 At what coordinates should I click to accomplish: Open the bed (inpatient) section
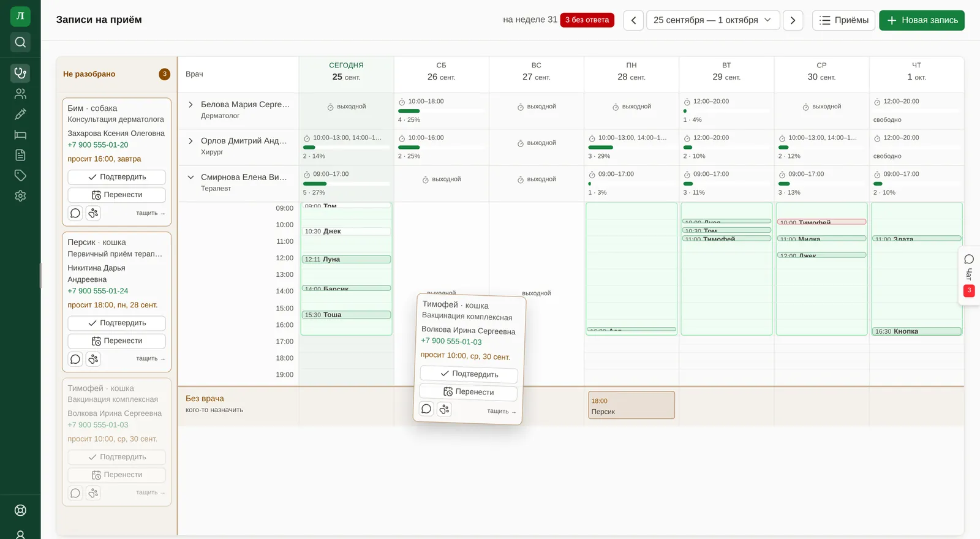[20, 135]
